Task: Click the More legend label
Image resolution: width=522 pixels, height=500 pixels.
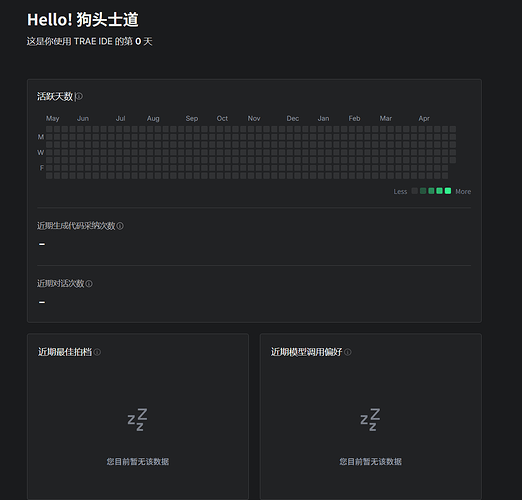Action: [x=463, y=192]
